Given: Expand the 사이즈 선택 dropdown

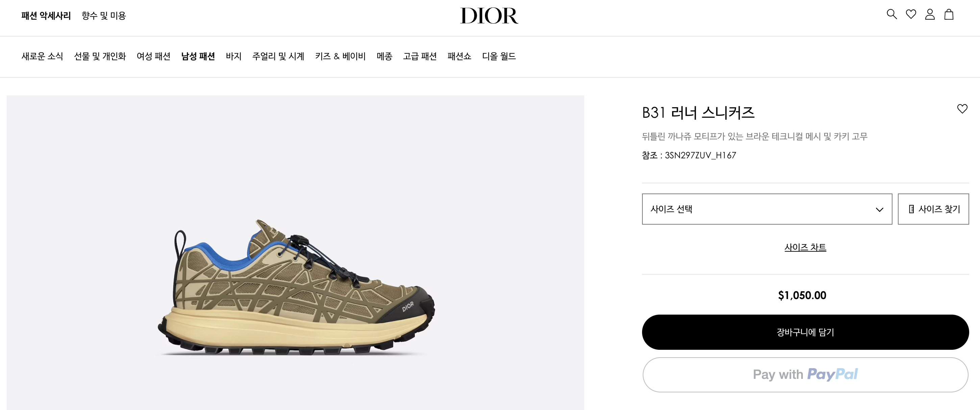Looking at the screenshot, I should [x=767, y=209].
